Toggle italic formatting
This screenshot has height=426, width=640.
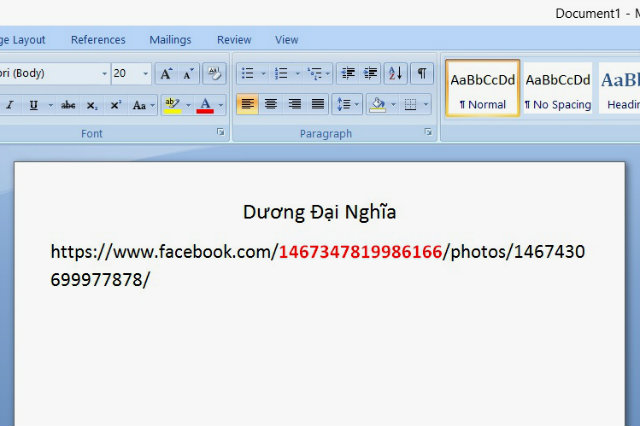point(10,105)
